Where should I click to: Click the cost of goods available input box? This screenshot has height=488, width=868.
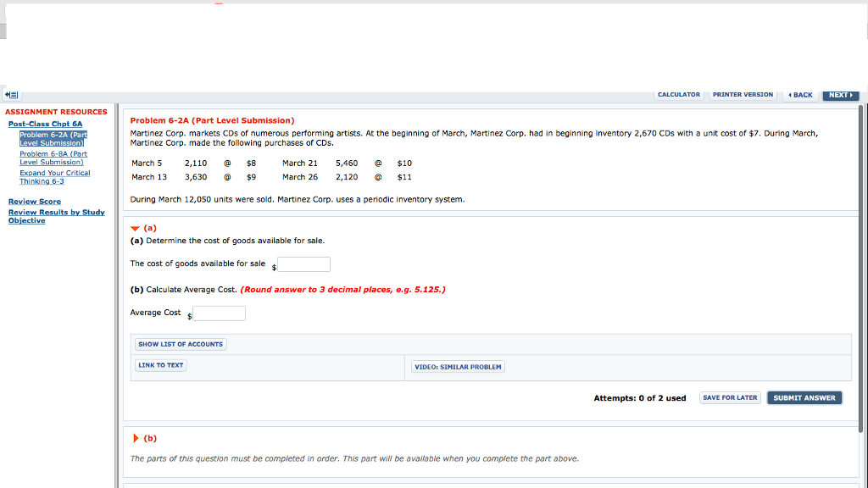pyautogui.click(x=303, y=263)
